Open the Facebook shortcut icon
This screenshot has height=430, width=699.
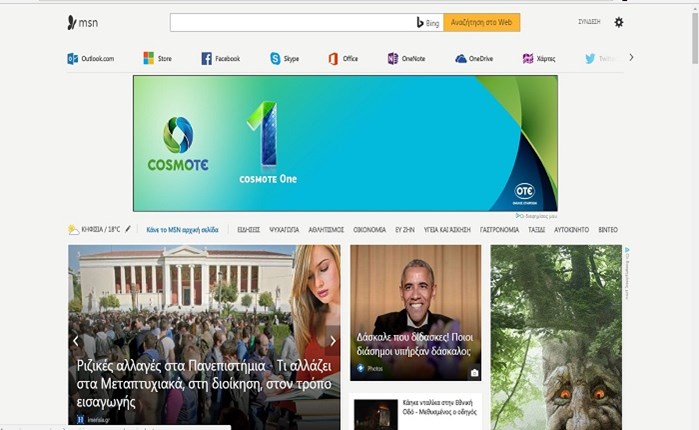tap(206, 58)
